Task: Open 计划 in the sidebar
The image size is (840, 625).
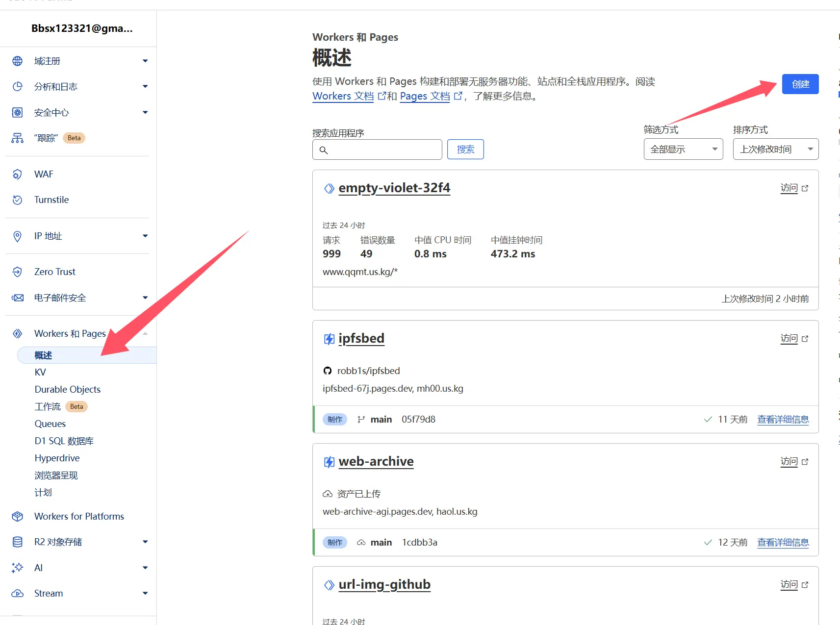Action: point(43,492)
